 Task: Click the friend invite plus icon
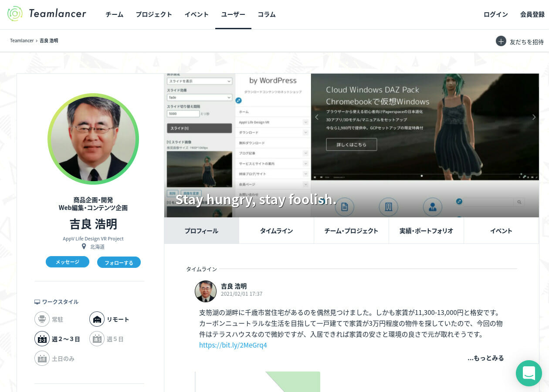[x=501, y=41]
